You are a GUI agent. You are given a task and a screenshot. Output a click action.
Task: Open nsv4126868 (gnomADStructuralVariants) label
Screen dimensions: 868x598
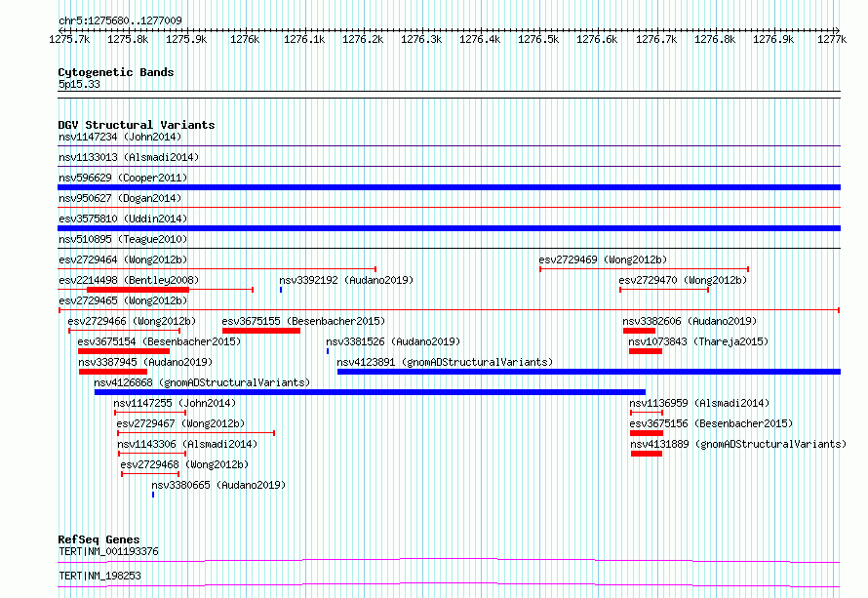click(202, 382)
